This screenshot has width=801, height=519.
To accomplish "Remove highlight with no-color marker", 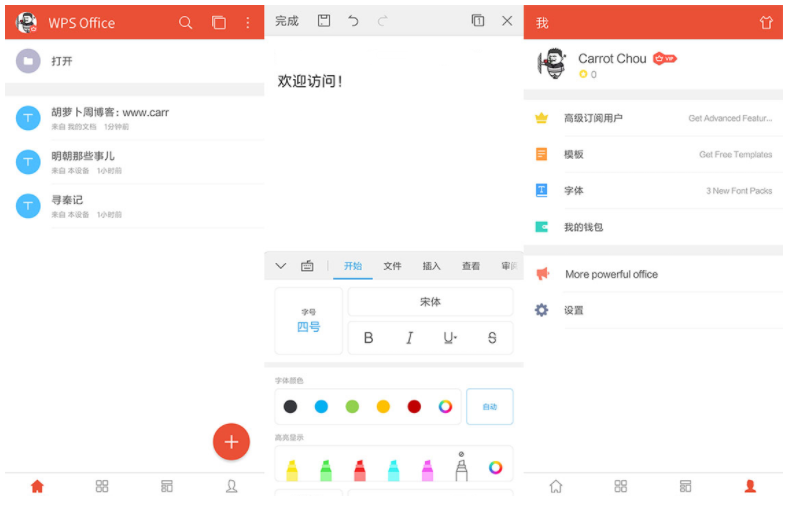I will 461,467.
